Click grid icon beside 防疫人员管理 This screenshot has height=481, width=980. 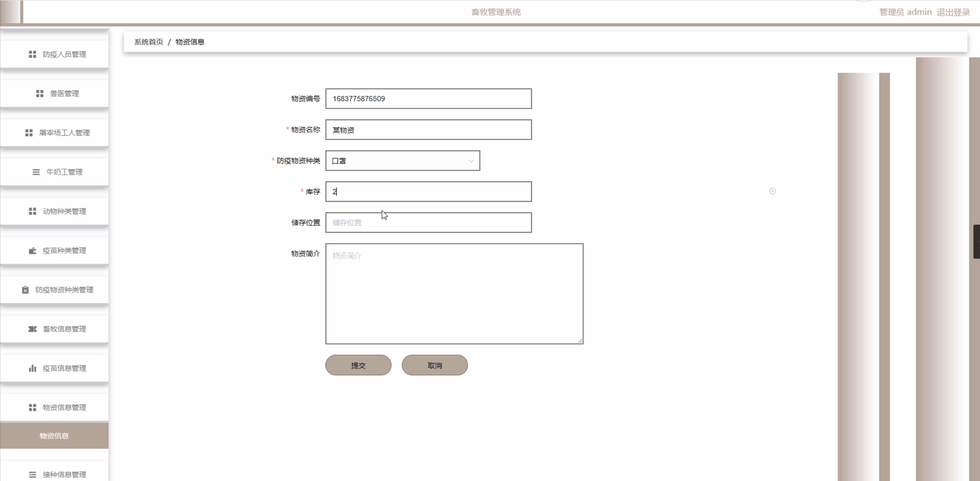pyautogui.click(x=32, y=55)
